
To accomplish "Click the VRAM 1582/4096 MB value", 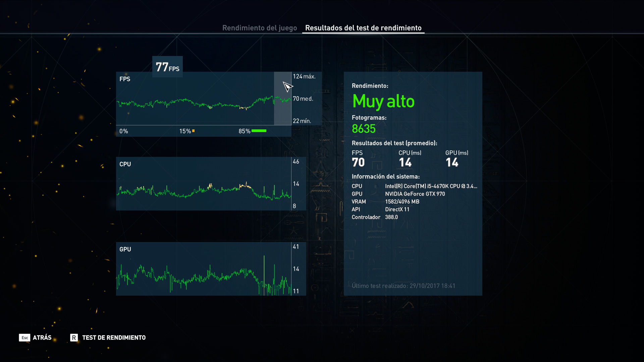I will [x=402, y=201].
